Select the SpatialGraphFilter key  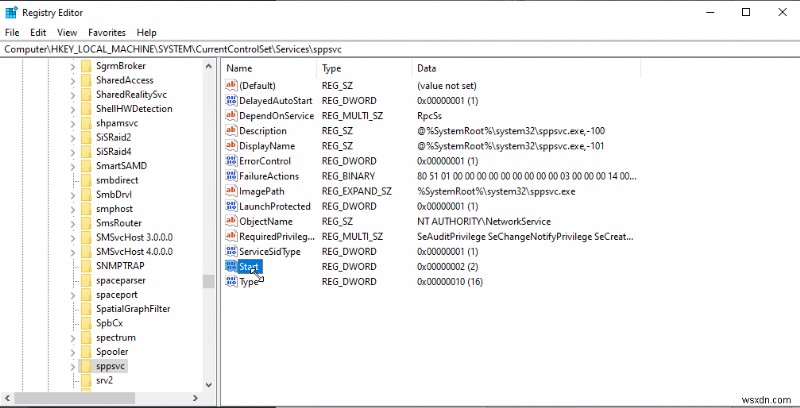(133, 309)
